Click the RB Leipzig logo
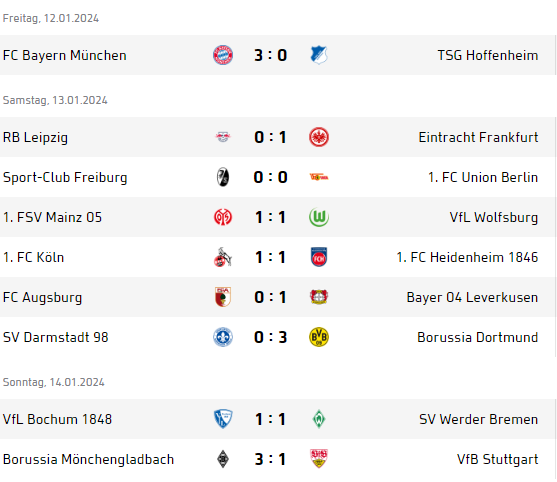Image resolution: width=557 pixels, height=482 pixels. [x=223, y=137]
